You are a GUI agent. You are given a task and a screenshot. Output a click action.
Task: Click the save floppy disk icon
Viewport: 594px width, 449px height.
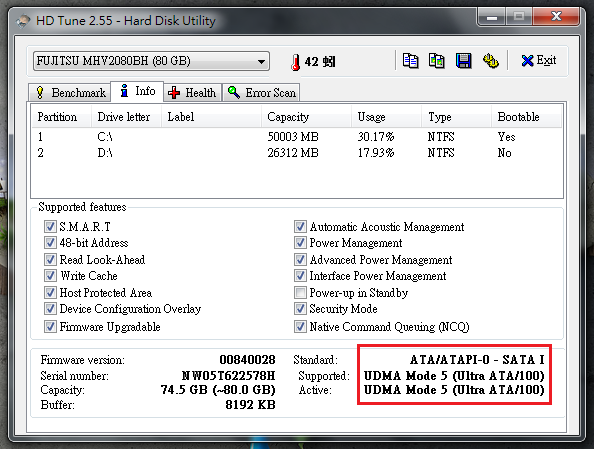464,61
